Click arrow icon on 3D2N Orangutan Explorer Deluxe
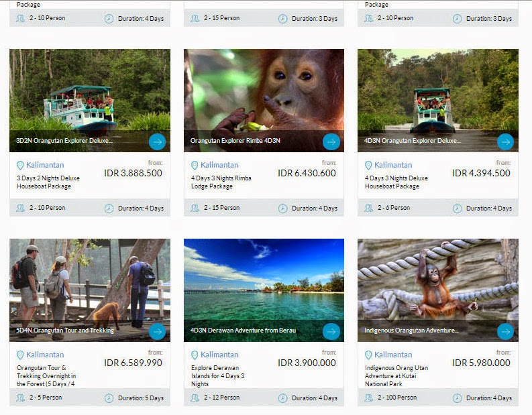Screen dimensions: 532x415 157,141
